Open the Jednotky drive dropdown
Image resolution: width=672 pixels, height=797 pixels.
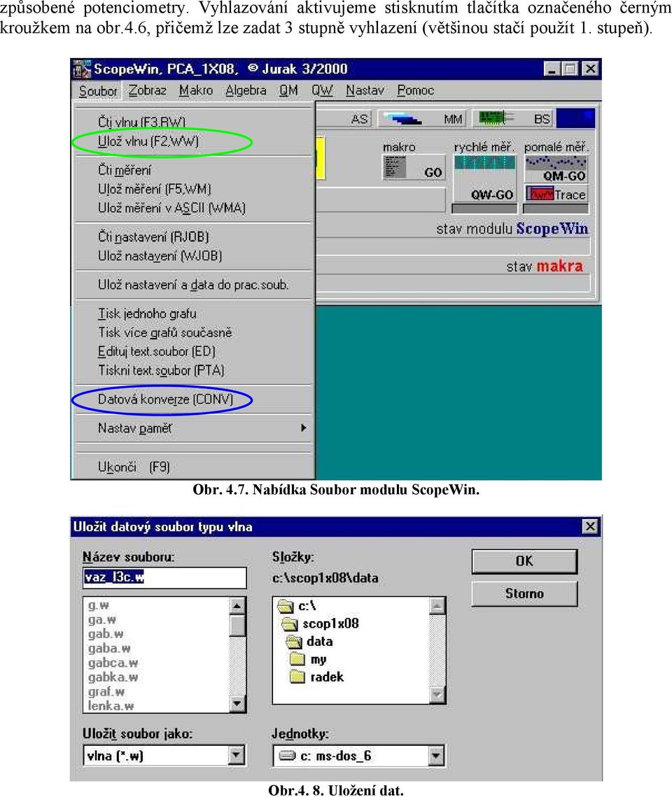point(435,755)
